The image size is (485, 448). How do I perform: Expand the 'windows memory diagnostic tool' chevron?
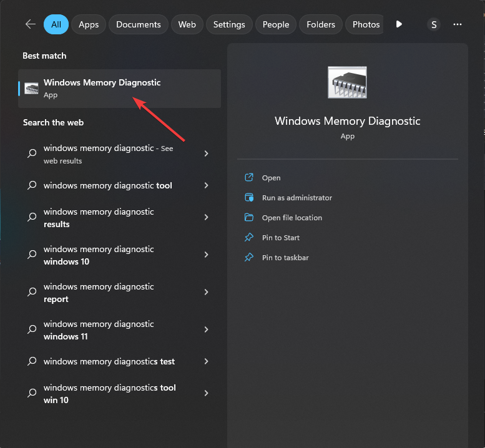click(x=206, y=185)
